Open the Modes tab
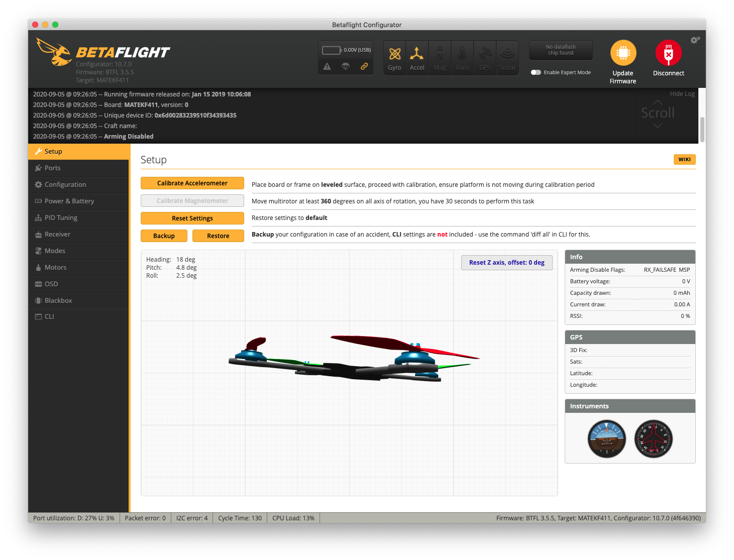Image resolution: width=734 pixels, height=560 pixels. 79,251
